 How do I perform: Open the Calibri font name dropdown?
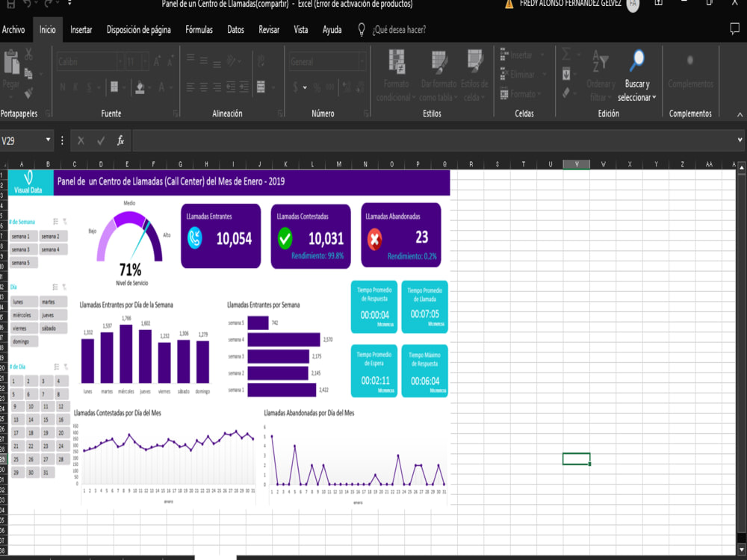120,62
